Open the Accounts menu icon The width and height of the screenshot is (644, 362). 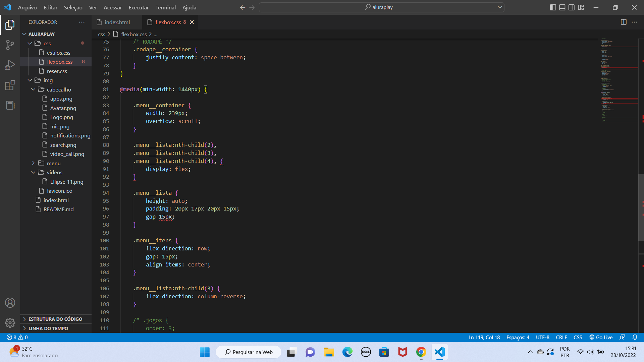tap(10, 303)
